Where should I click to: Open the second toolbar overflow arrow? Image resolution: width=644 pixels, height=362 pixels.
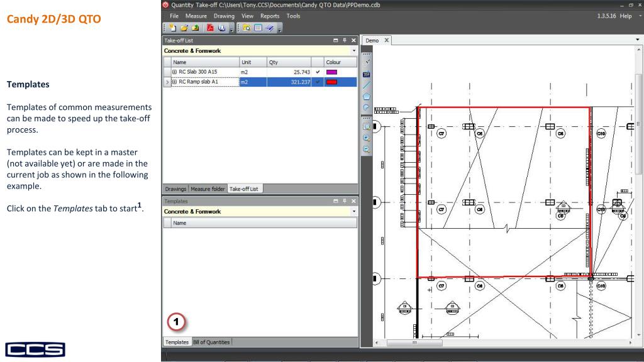(x=279, y=29)
